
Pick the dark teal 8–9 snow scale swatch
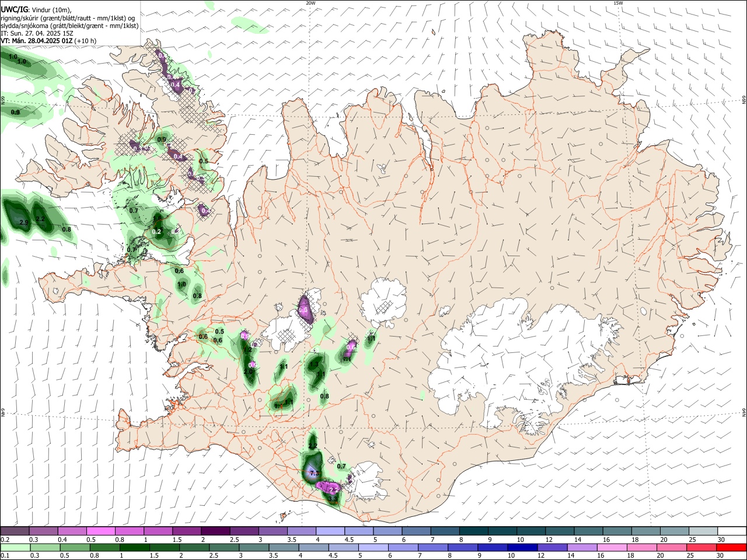473,531
